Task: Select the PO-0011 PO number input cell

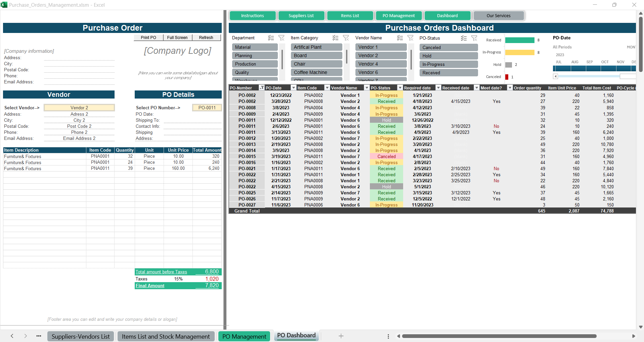Action: pyautogui.click(x=207, y=108)
